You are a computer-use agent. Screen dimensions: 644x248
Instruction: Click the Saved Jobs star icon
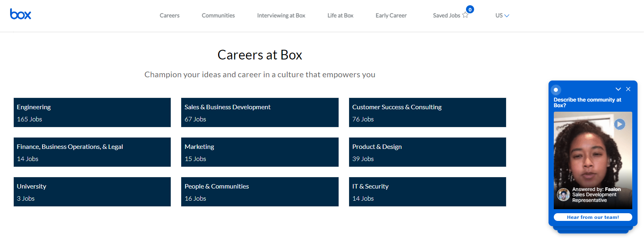(465, 15)
